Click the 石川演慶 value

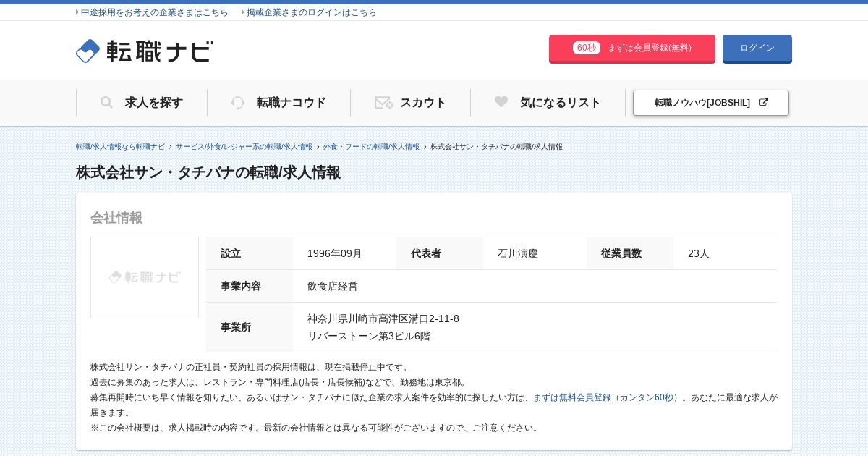[518, 253]
